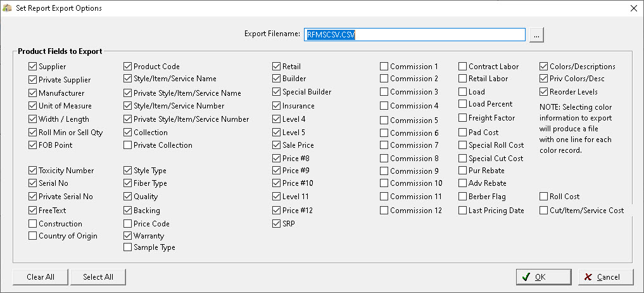Toggle Toxicity Number checkbox
The width and height of the screenshot is (644, 293).
(x=32, y=171)
